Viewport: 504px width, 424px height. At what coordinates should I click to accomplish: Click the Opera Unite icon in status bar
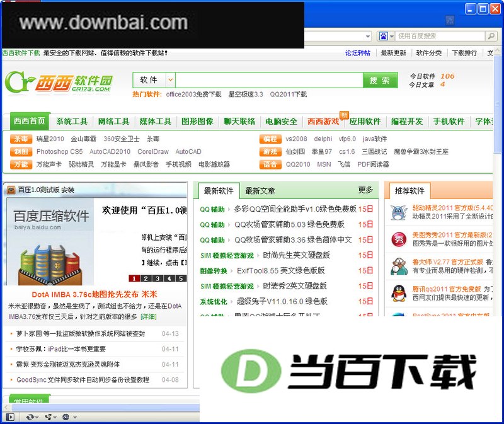pos(49,417)
